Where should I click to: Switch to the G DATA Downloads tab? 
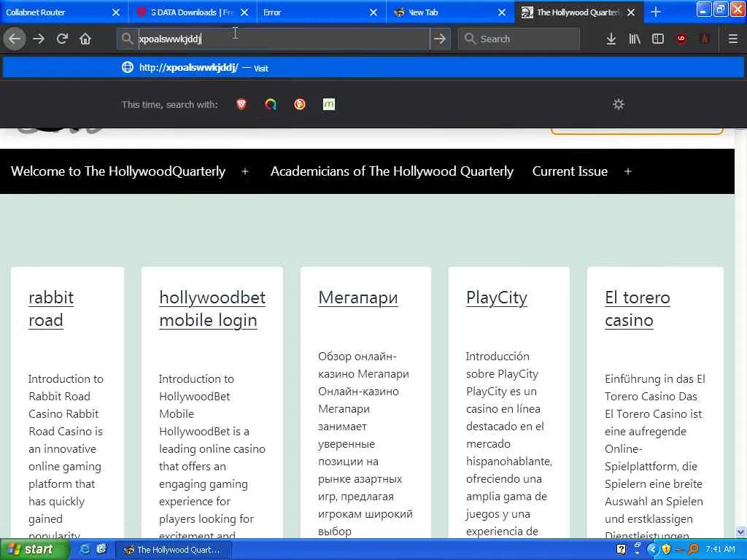(x=193, y=12)
